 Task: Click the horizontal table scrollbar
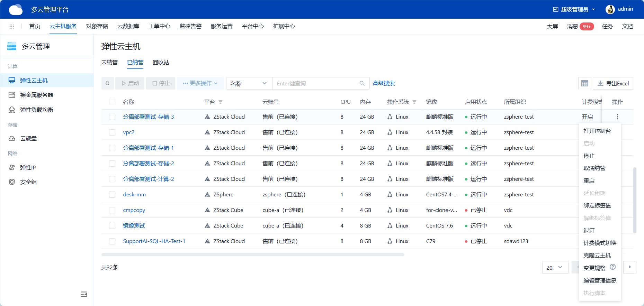click(253, 255)
